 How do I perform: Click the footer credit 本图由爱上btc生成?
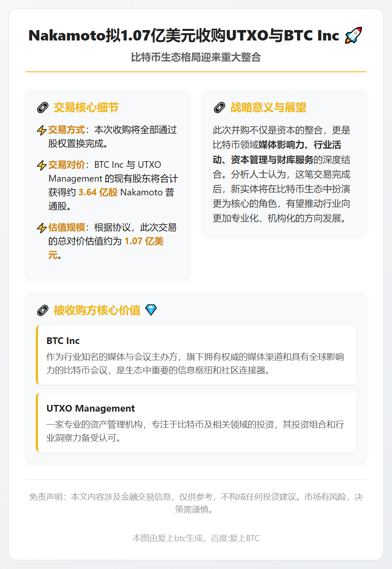167,539
